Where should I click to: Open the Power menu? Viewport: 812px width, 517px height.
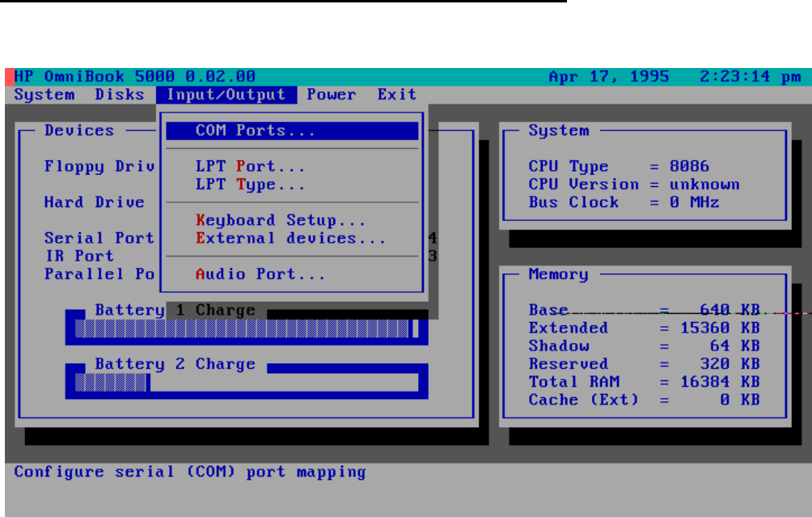pos(332,95)
